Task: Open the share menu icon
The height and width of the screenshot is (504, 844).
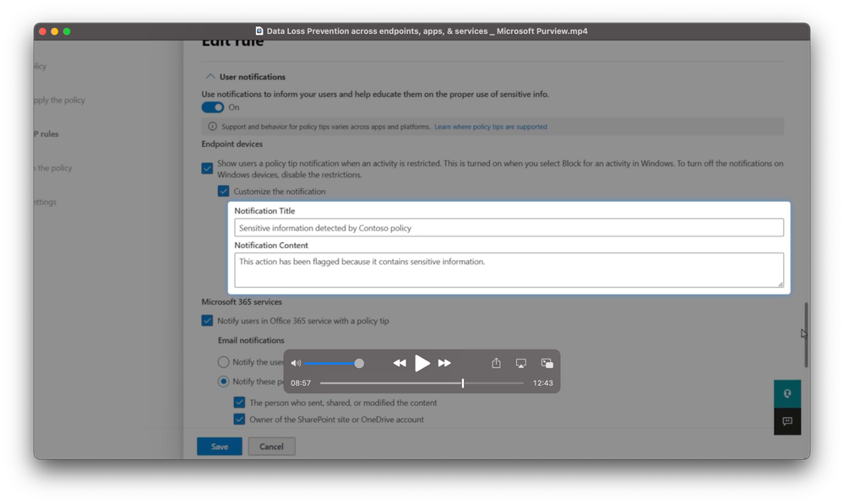Action: tap(496, 363)
